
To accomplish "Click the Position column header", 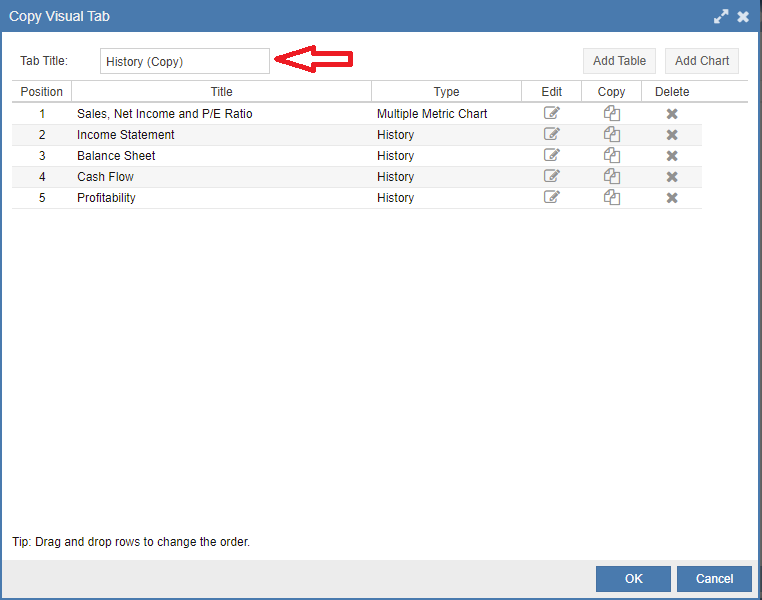I will click(42, 91).
